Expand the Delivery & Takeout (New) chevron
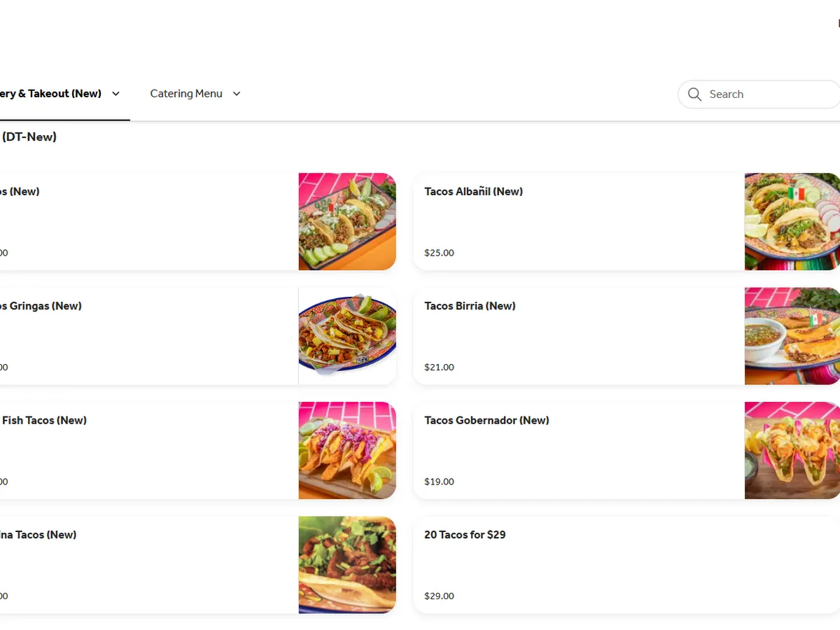 click(116, 94)
